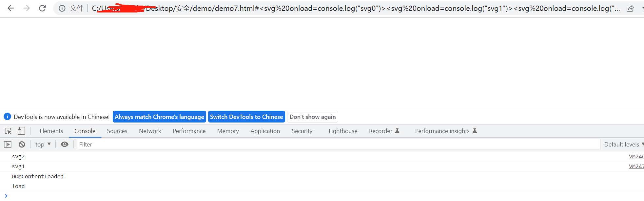
Task: Clear the console output
Action: click(x=22, y=145)
